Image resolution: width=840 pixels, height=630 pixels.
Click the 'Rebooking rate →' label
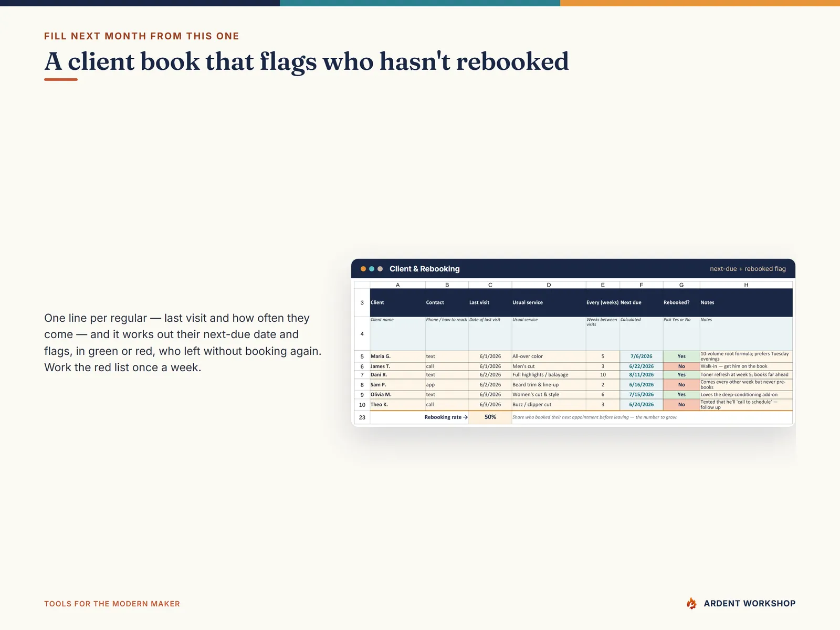click(x=446, y=417)
